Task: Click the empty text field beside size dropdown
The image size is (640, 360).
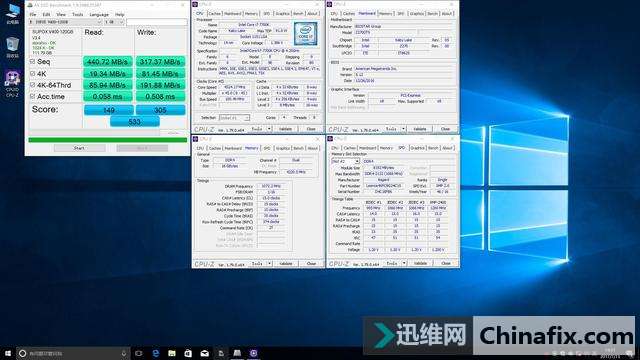Action: [157, 22]
